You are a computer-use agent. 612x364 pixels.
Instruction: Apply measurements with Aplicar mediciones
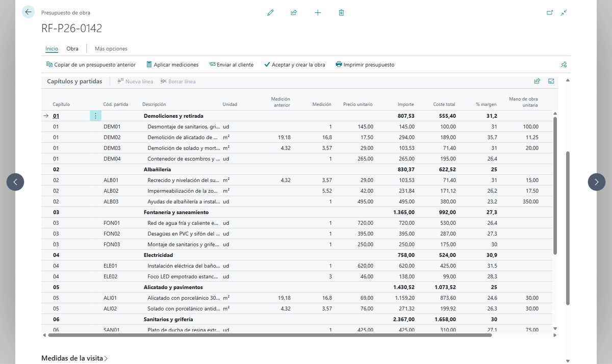pos(172,65)
